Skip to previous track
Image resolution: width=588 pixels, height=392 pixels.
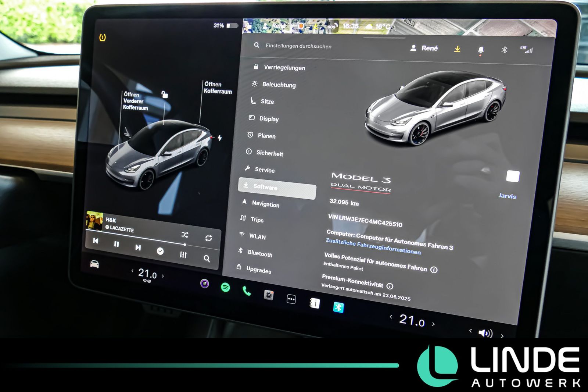coord(96,240)
